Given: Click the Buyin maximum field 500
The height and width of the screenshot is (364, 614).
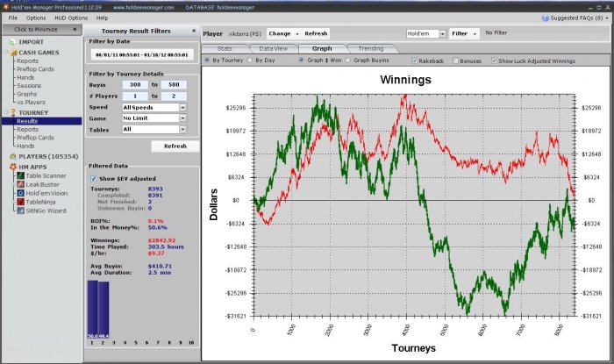Looking at the screenshot, I should click(x=174, y=84).
